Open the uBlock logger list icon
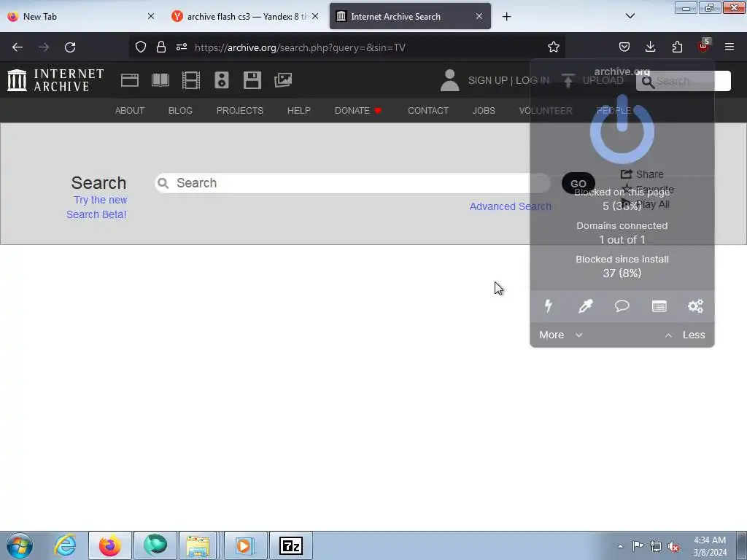Screen dimensions: 747x560 659,306
